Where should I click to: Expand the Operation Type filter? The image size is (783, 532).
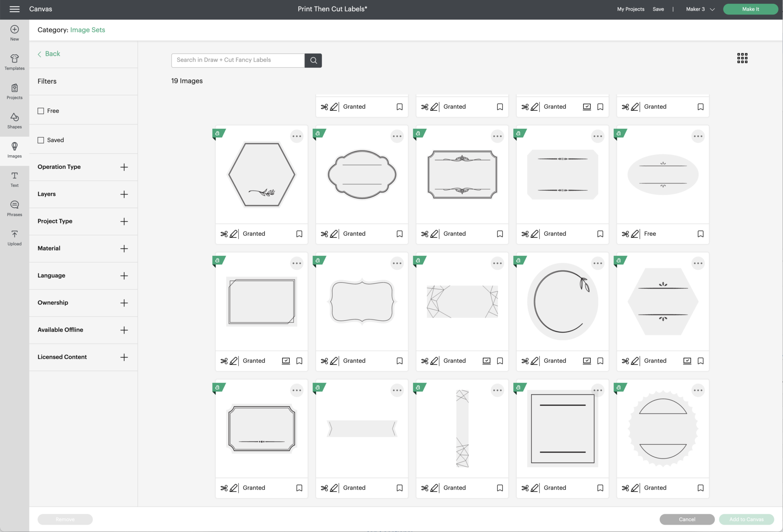(x=124, y=167)
